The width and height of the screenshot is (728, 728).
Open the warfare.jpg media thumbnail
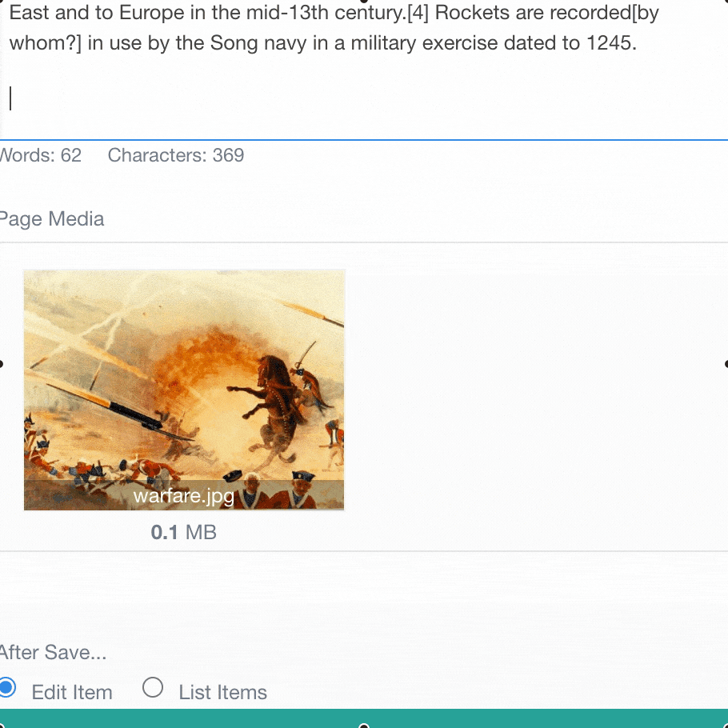[x=184, y=390]
